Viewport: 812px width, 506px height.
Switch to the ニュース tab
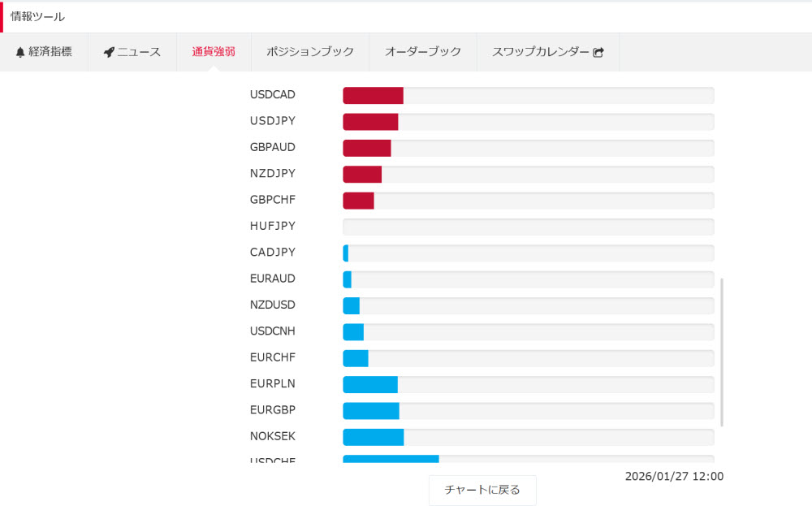[132, 52]
